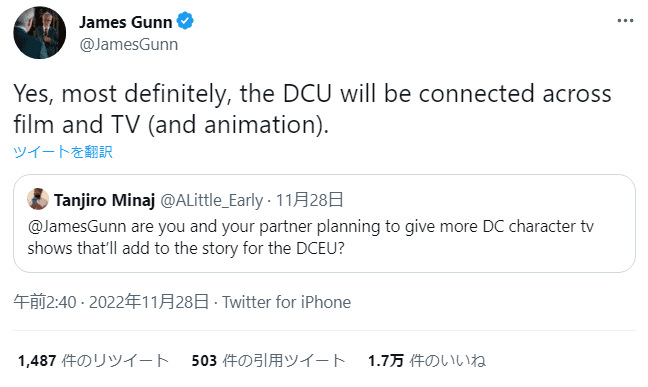Click the quoted tweet date 11月28日
The width and height of the screenshot is (648, 387).
[x=310, y=200]
